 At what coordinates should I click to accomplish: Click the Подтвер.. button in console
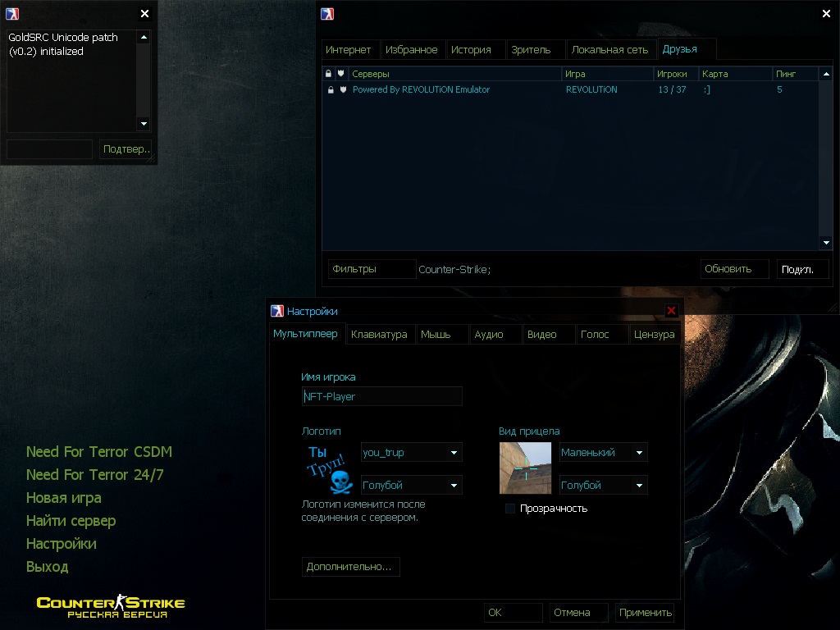[x=126, y=149]
